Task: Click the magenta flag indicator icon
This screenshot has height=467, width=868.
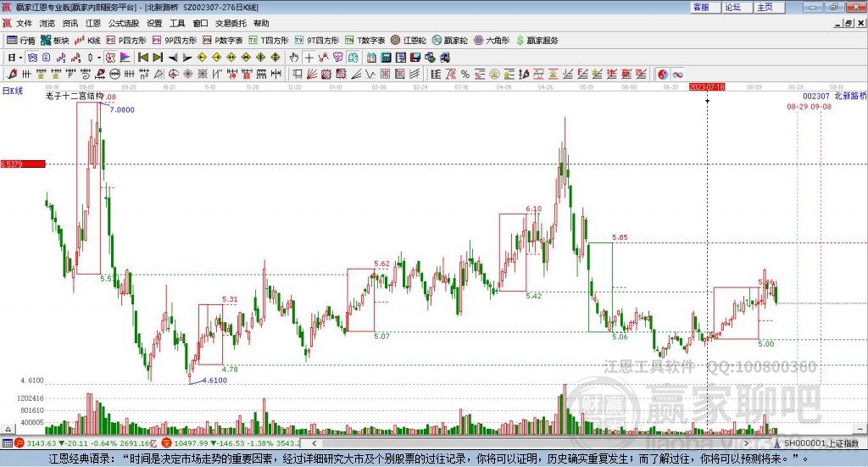Action: click(125, 58)
